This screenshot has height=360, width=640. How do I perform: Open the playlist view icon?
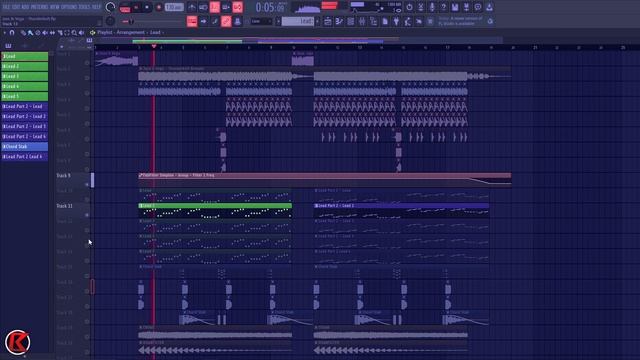pyautogui.click(x=328, y=21)
